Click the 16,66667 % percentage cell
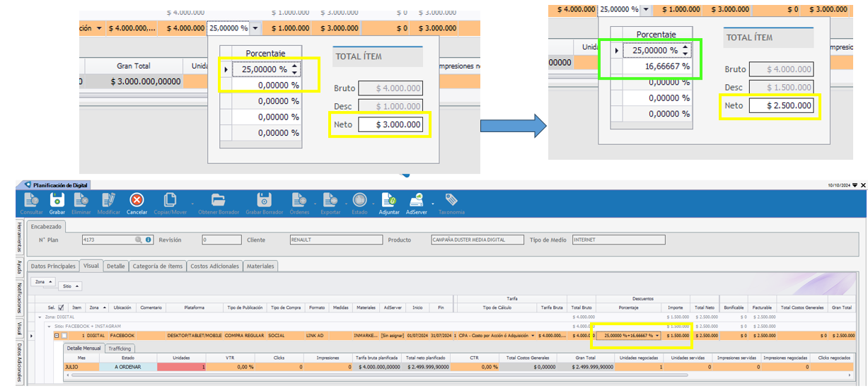868x388 pixels. tap(657, 66)
